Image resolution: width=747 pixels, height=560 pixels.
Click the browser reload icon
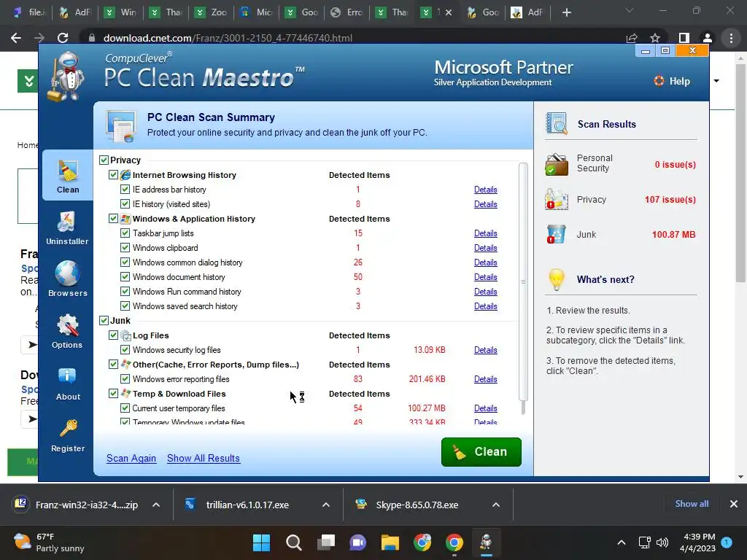pos(63,38)
